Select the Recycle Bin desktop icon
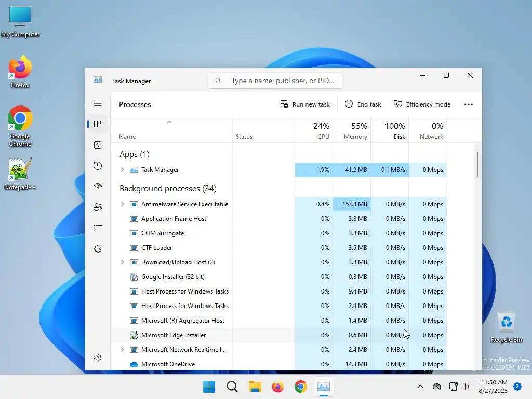Image resolution: width=532 pixels, height=399 pixels. (506, 328)
